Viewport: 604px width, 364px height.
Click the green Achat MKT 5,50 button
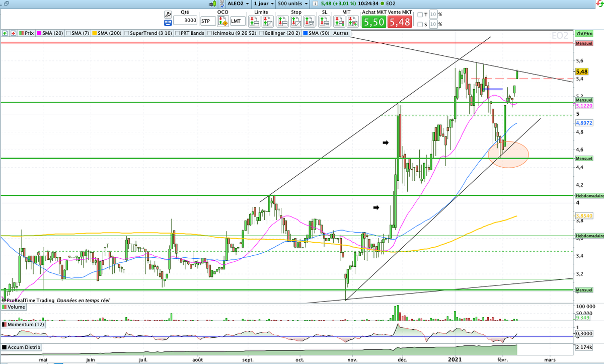click(374, 22)
